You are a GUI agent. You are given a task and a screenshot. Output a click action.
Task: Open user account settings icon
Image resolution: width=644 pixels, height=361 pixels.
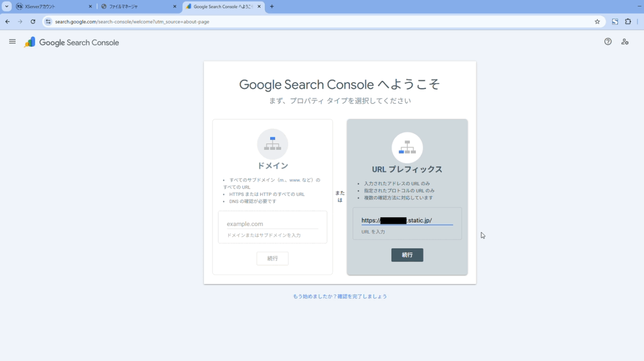click(x=625, y=42)
